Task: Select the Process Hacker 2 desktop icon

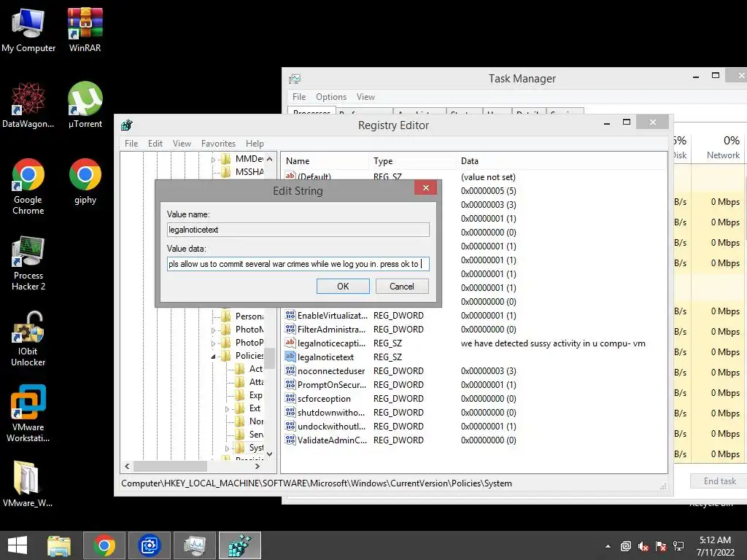Action: (x=28, y=262)
